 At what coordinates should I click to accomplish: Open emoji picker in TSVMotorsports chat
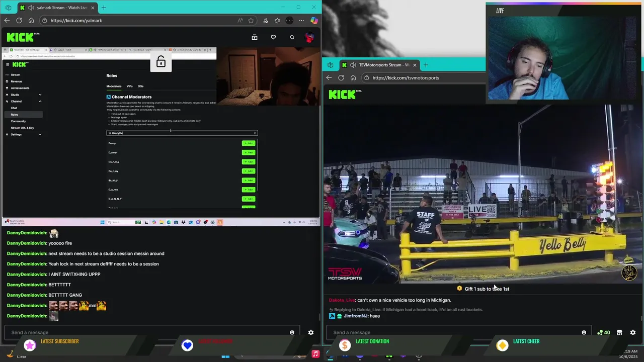pyautogui.click(x=584, y=332)
